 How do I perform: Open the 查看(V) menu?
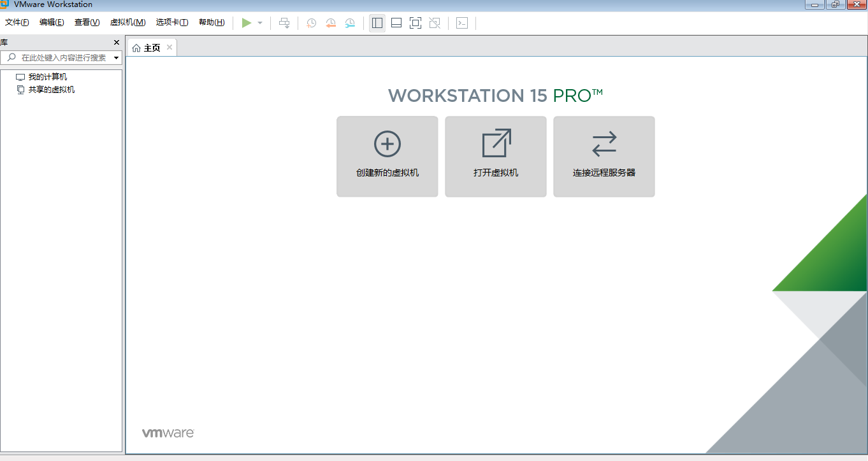click(87, 22)
